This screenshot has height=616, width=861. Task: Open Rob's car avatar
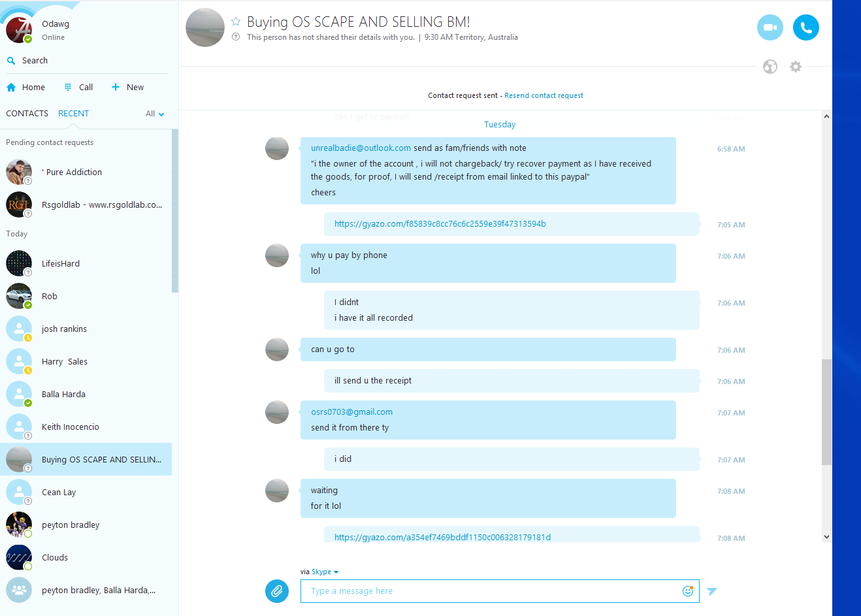19,296
